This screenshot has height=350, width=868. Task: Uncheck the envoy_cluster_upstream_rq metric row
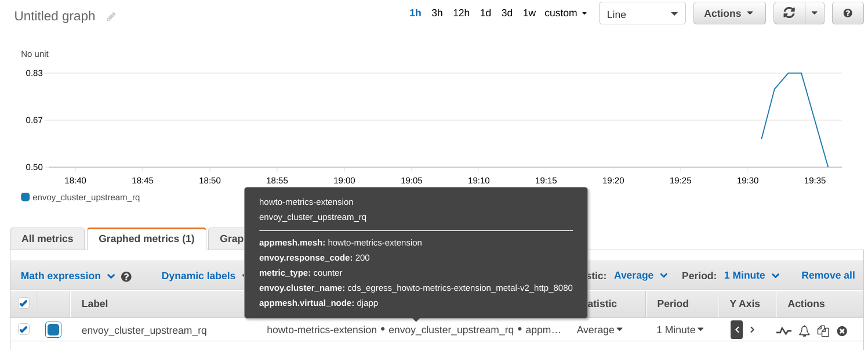[23, 329]
